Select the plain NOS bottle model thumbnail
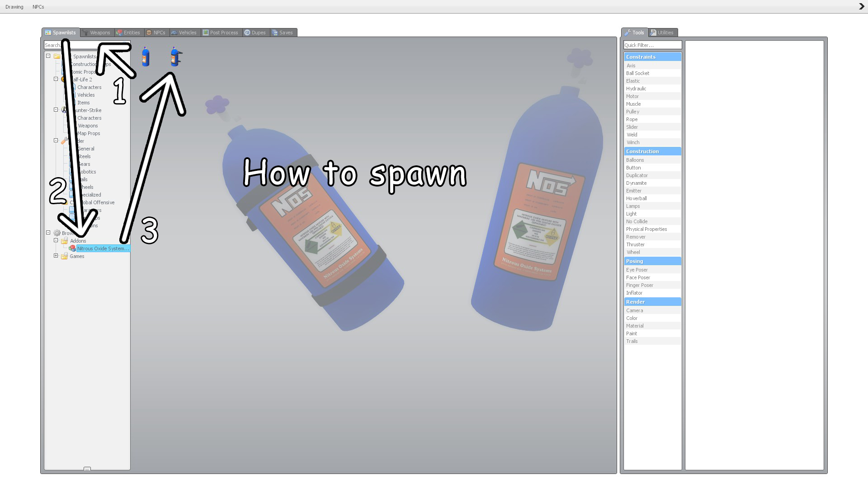 tap(146, 57)
